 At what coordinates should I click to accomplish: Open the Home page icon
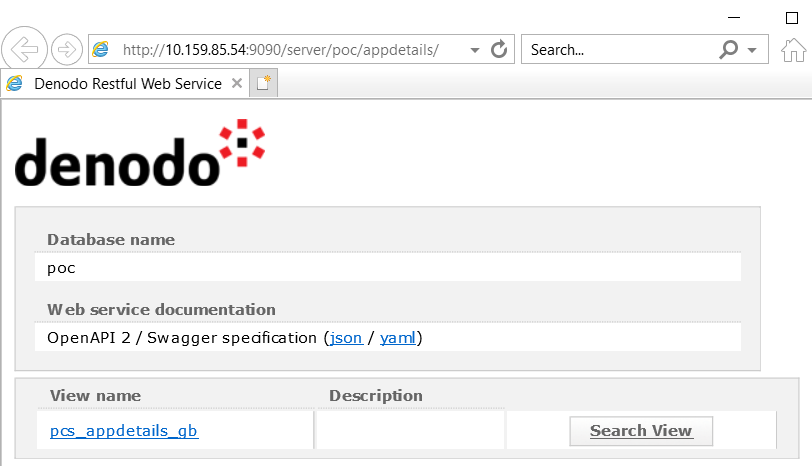pos(793,50)
